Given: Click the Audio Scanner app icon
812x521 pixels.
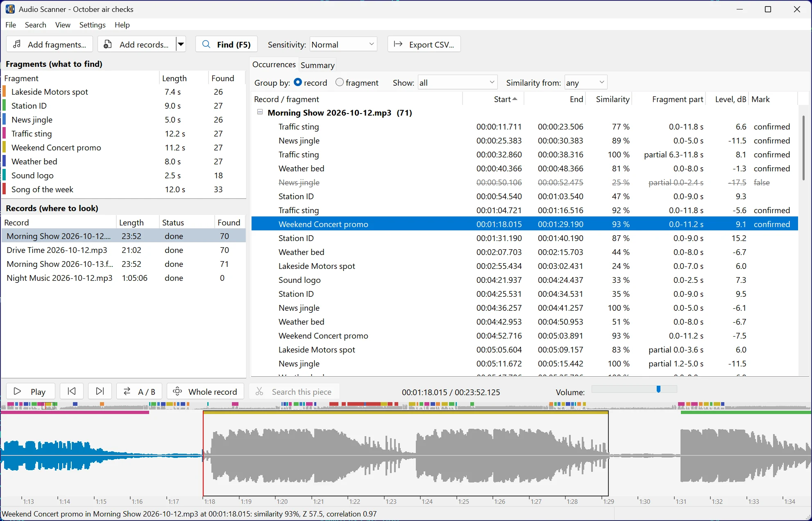Looking at the screenshot, I should (x=10, y=9).
